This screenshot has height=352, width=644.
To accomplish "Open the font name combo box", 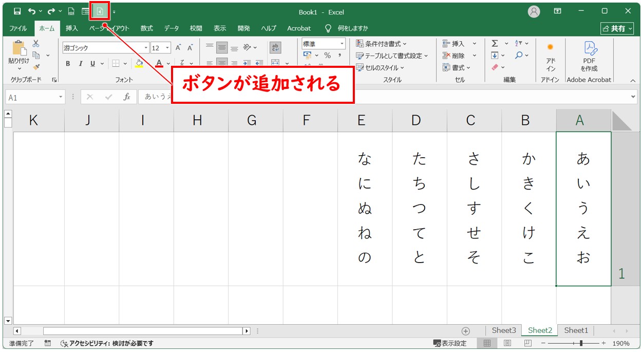I will tap(106, 48).
